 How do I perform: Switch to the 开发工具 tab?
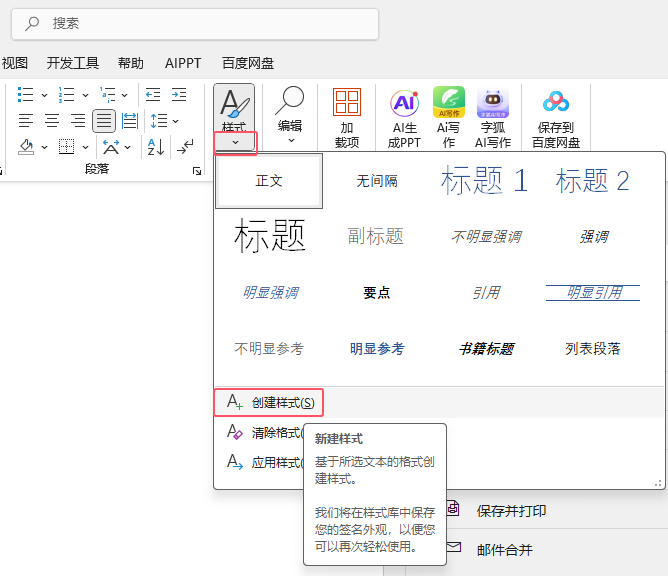pyautogui.click(x=73, y=63)
